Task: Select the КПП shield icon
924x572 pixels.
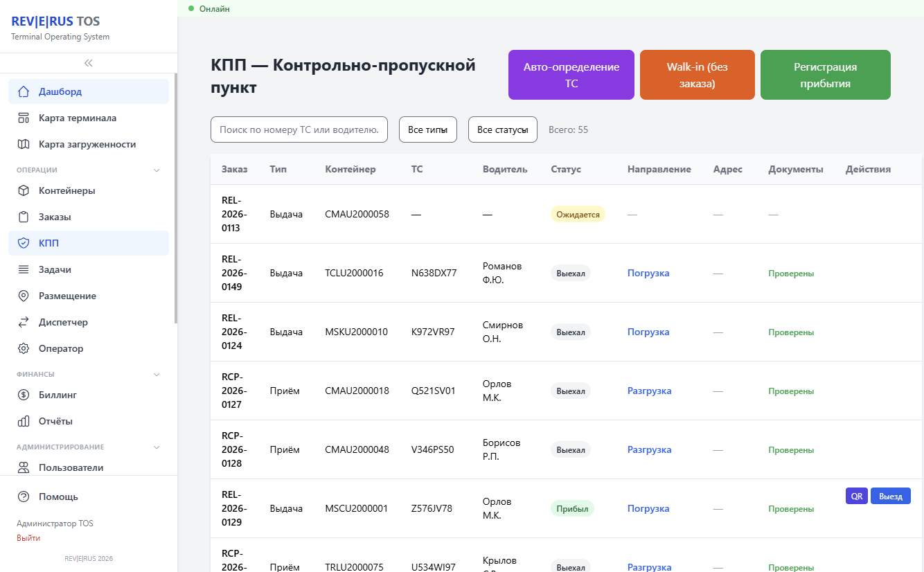Action: tap(24, 243)
